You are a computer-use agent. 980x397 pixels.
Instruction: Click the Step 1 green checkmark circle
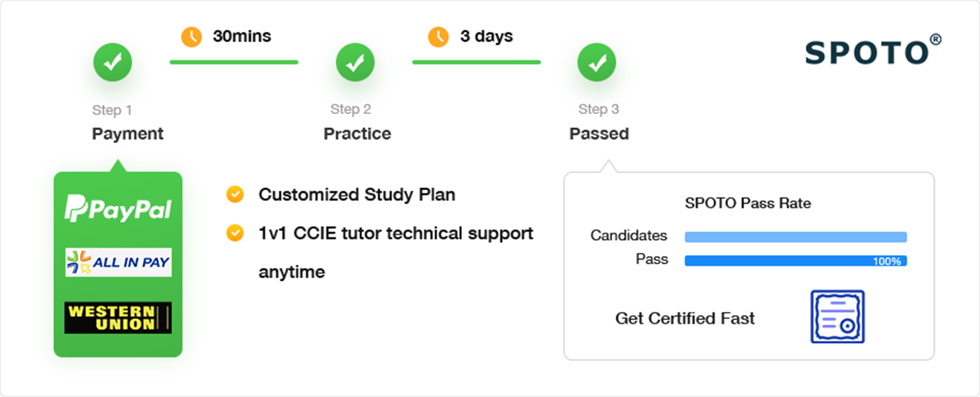coord(113,62)
